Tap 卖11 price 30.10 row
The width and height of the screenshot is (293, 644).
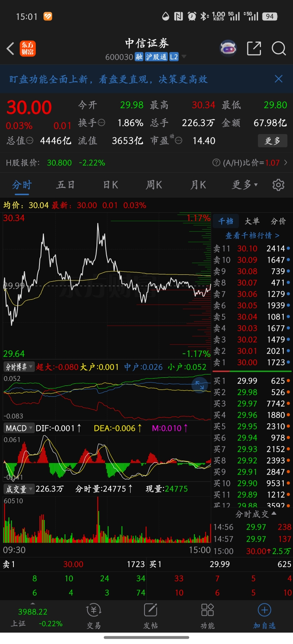(252, 248)
